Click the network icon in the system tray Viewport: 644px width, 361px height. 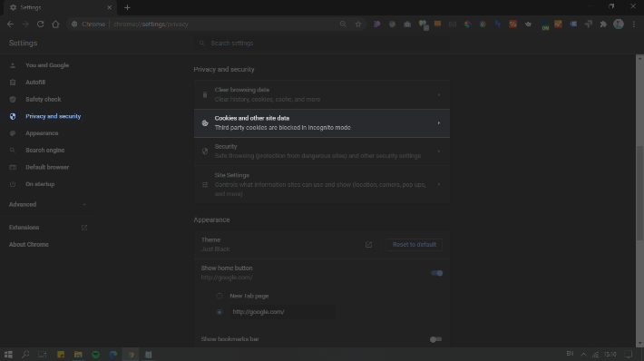[596, 355]
